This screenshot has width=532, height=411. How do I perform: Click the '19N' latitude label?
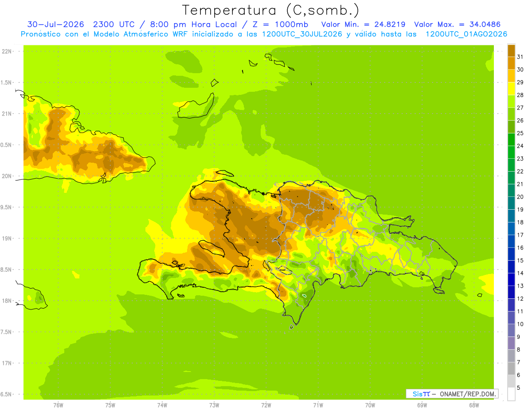click(x=6, y=239)
